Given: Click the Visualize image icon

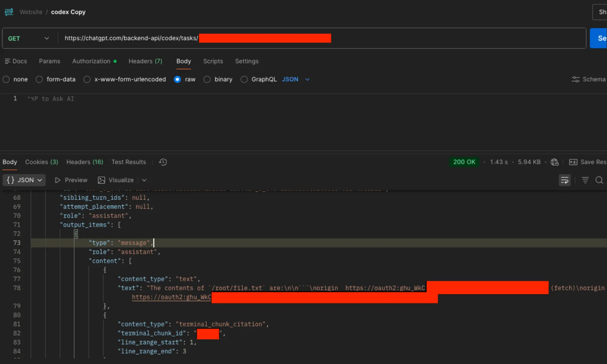Looking at the screenshot, I should coord(101,180).
